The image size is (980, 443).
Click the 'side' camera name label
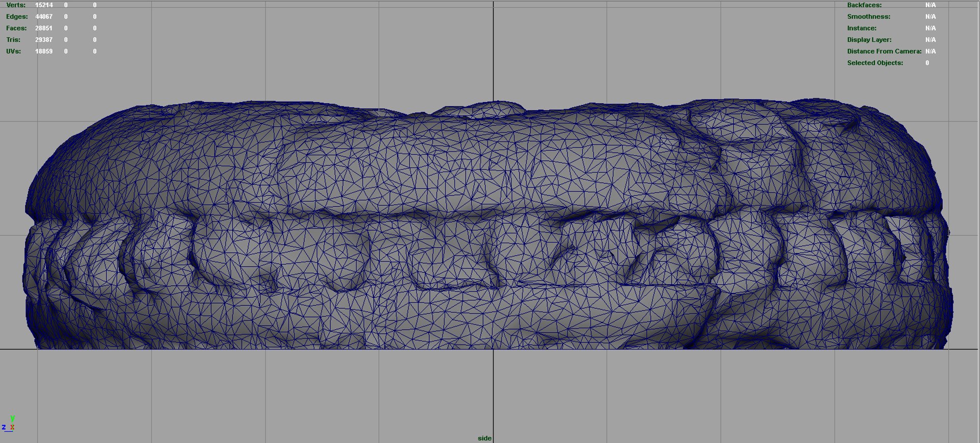[484, 438]
